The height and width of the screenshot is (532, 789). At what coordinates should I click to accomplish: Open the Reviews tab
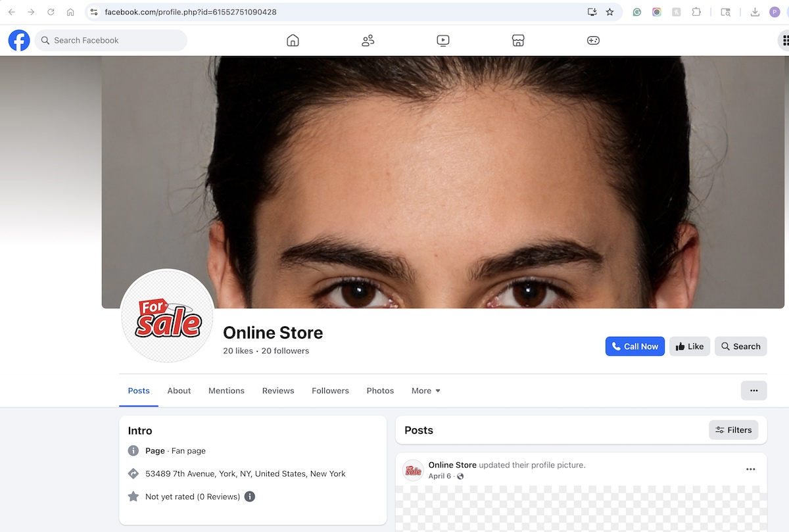(x=278, y=391)
